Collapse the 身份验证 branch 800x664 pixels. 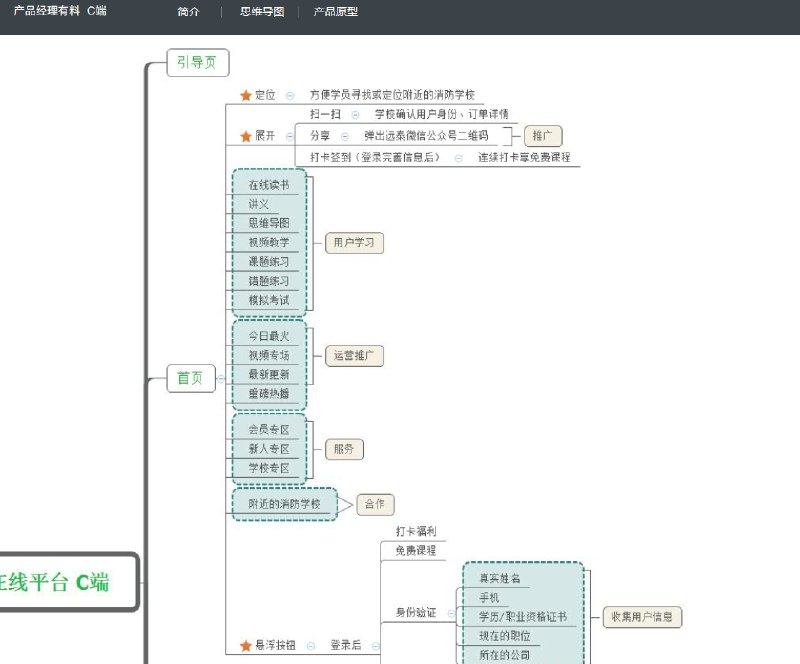451,613
